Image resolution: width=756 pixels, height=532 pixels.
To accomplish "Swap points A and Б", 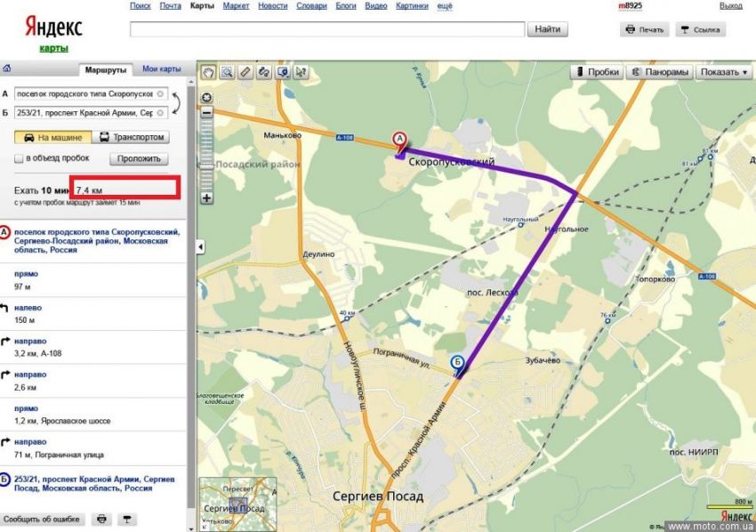I will click(x=176, y=103).
